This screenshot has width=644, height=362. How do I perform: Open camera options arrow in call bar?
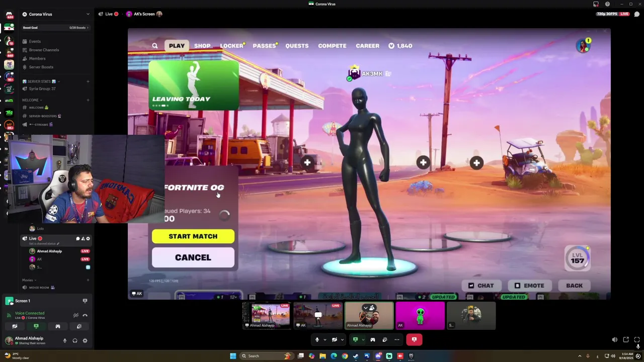pos(342,339)
